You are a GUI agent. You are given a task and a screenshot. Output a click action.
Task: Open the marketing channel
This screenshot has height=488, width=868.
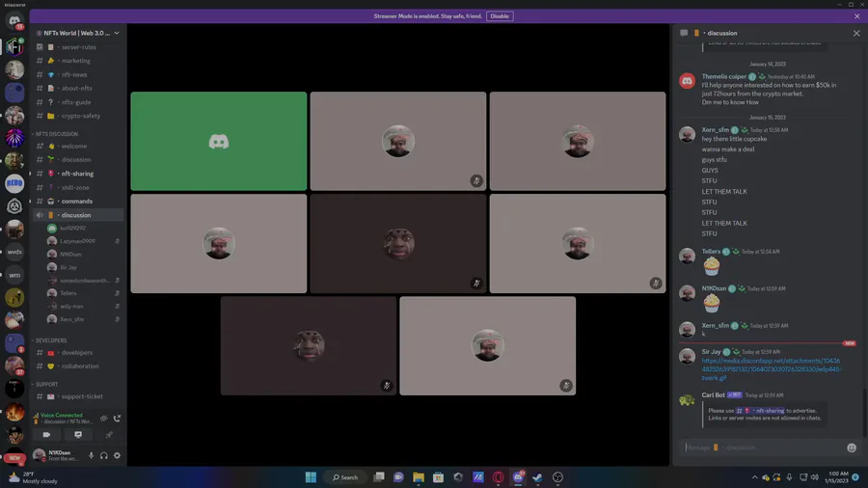click(x=77, y=61)
